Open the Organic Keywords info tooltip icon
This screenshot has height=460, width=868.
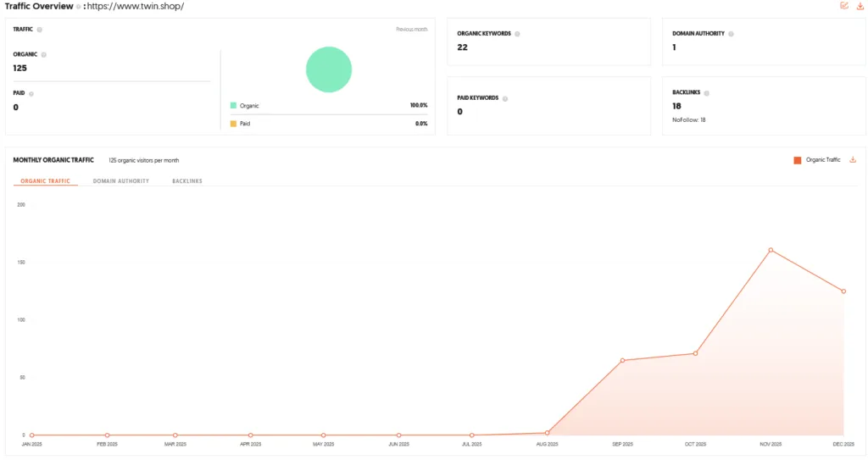pos(517,34)
